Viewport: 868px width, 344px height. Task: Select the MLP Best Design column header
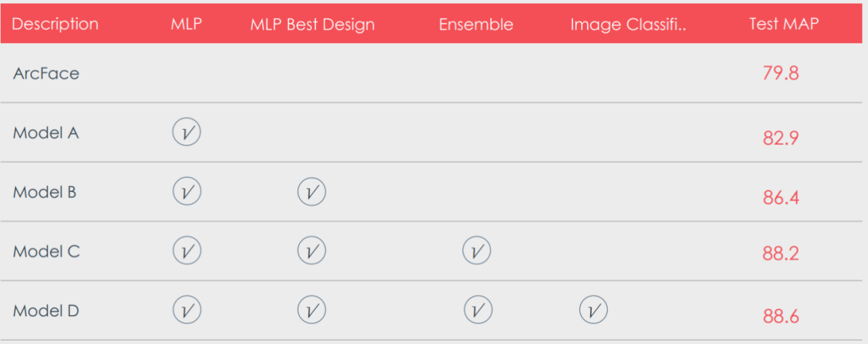click(313, 25)
